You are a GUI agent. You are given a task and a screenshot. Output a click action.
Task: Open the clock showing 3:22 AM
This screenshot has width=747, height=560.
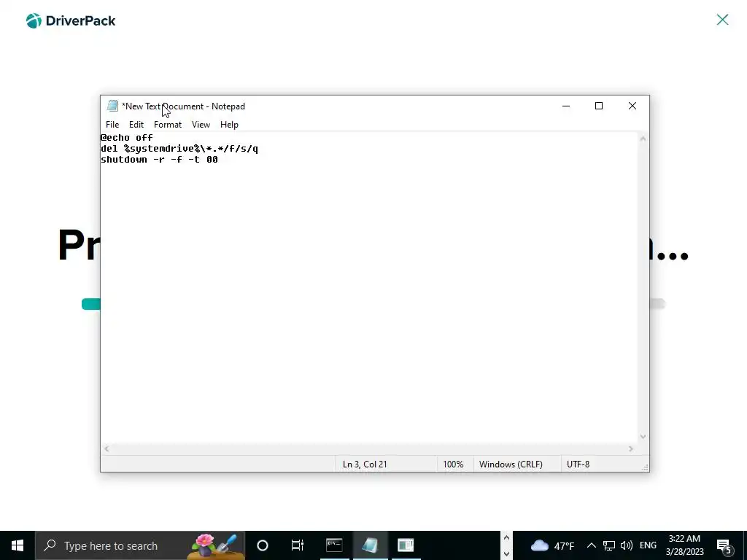(684, 545)
